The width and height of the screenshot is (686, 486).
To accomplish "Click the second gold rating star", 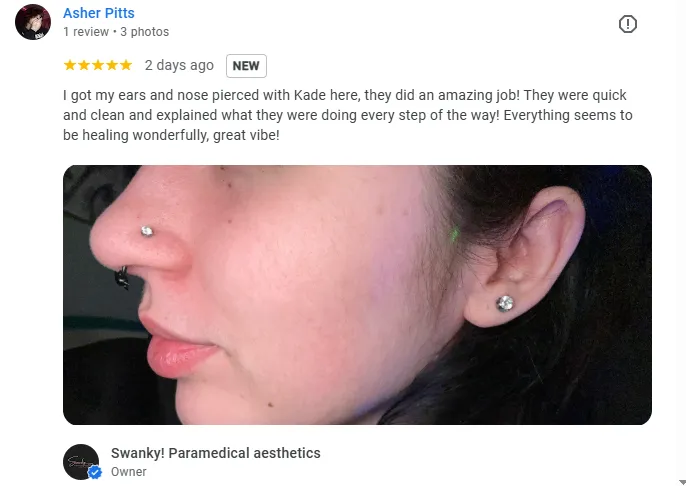I will click(x=84, y=65).
